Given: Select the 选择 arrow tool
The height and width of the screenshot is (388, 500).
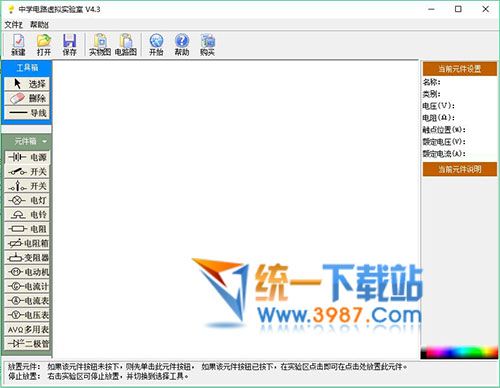Looking at the screenshot, I should pos(27,84).
